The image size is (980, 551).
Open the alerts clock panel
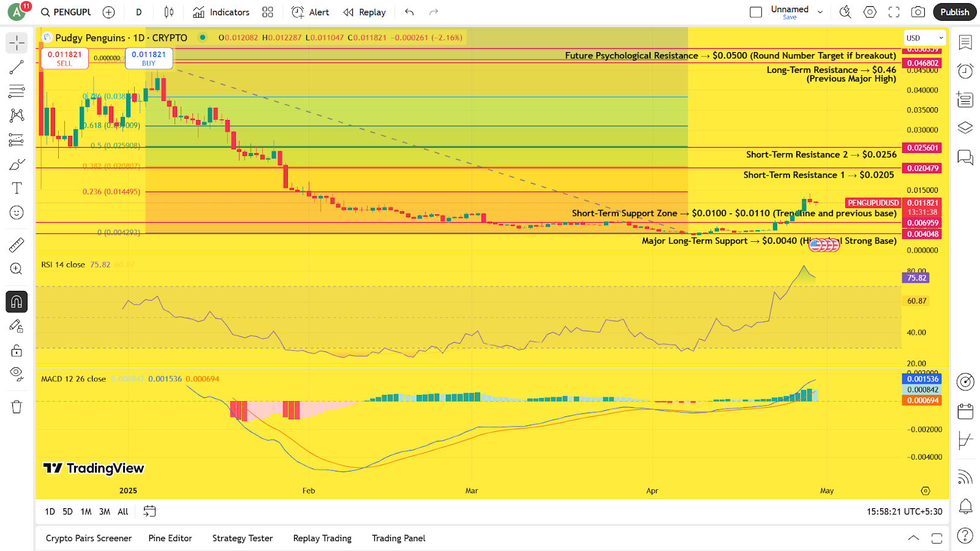coord(965,71)
